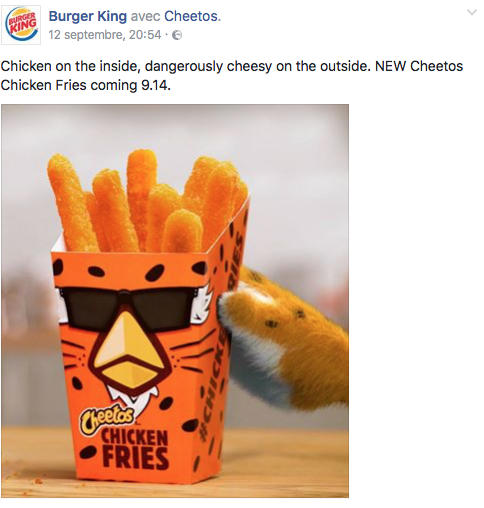This screenshot has height=508, width=484.
Task: Click Chester Cheetah's furry paw
Action: click(287, 337)
